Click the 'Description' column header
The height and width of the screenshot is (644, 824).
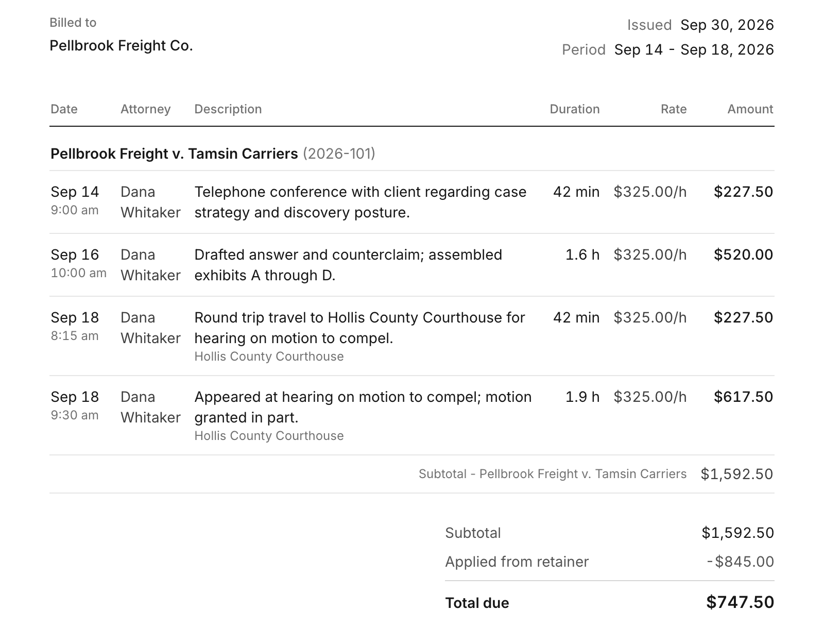click(228, 109)
